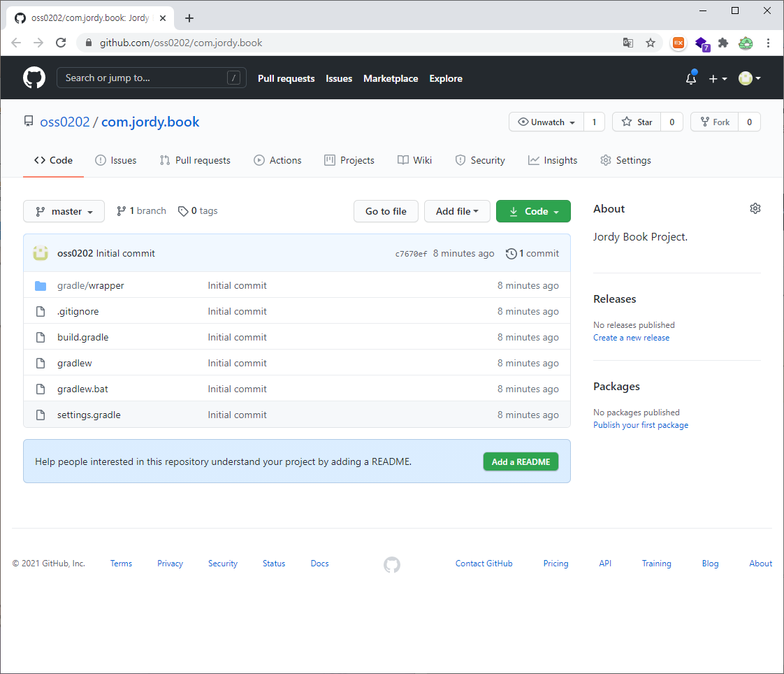View the 0 tags link

coord(198,211)
